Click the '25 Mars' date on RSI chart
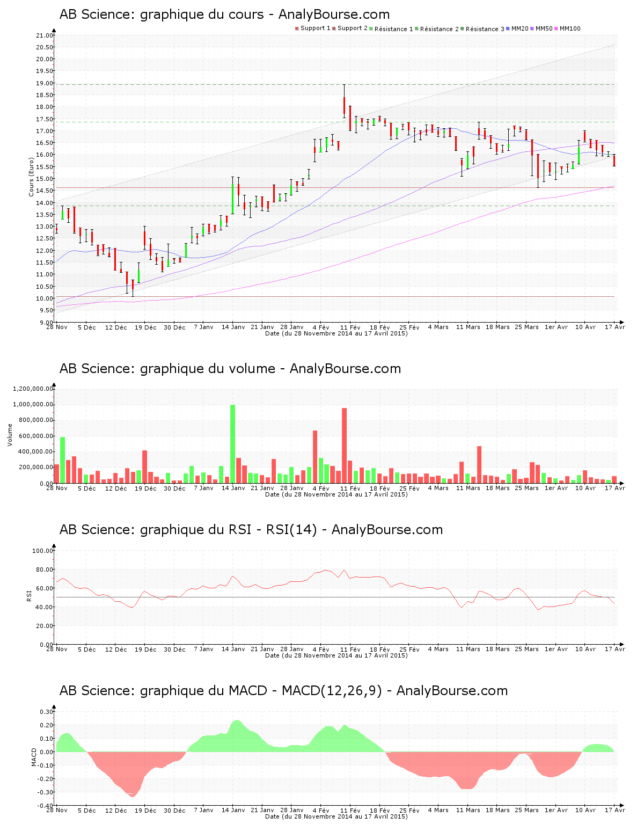Image resolution: width=644 pixels, height=832 pixels. coord(527,649)
